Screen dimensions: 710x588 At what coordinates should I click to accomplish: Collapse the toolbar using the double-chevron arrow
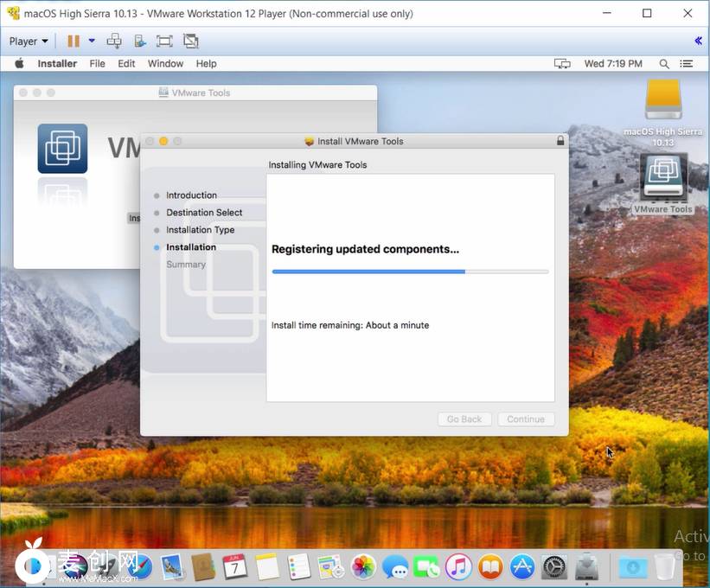(698, 41)
